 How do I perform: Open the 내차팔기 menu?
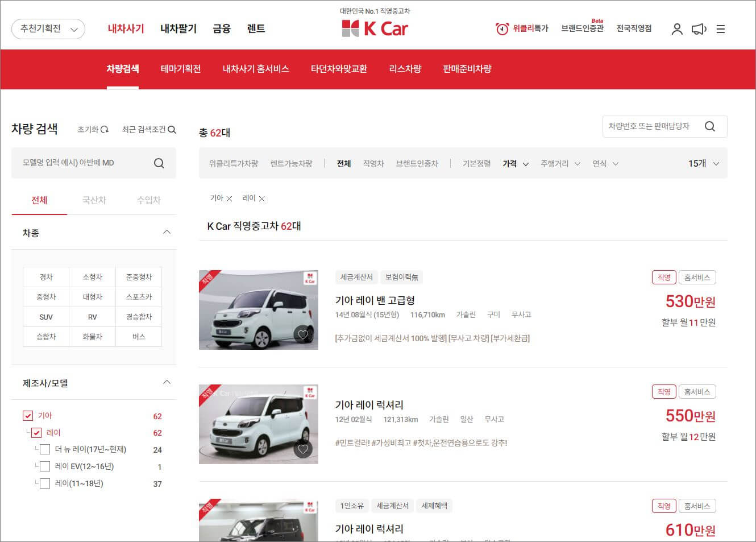[178, 28]
